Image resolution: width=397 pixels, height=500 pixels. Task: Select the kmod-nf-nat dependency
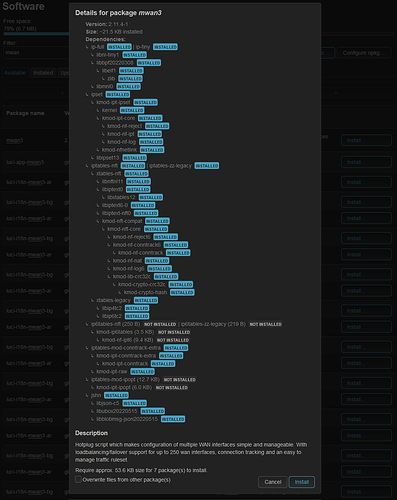127,261
